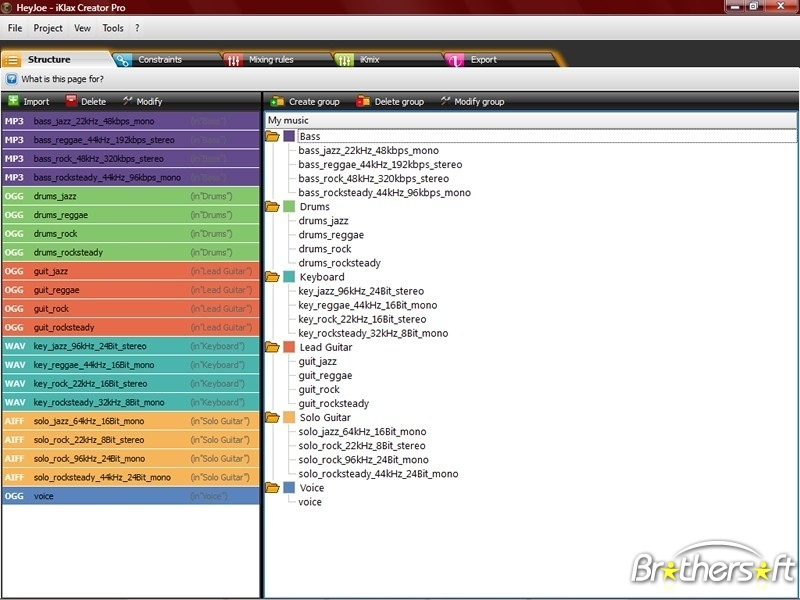The image size is (800, 600).
Task: Collapse the Solo Guitar group
Action: click(x=272, y=417)
